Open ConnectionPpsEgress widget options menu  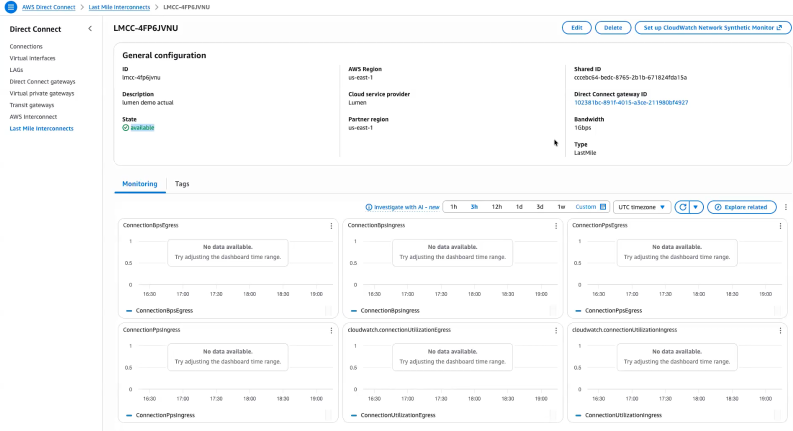click(780, 226)
